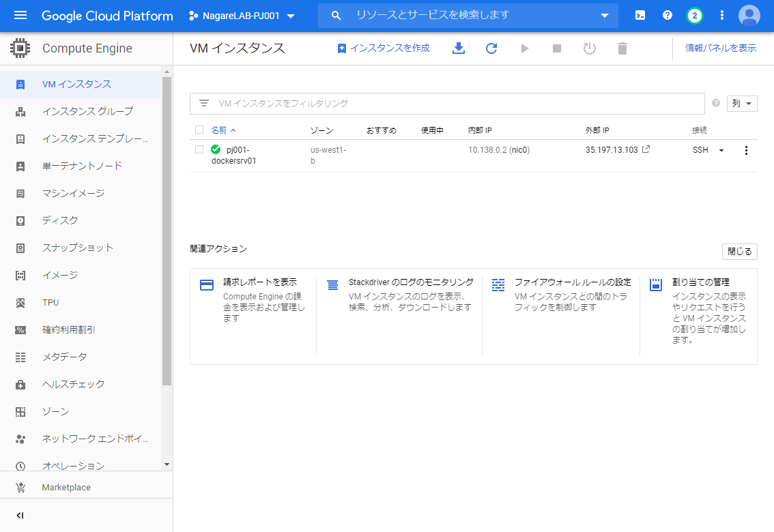Select the pj001-dockersrv01 row checkbox
The height and width of the screenshot is (532, 774).
[199, 149]
